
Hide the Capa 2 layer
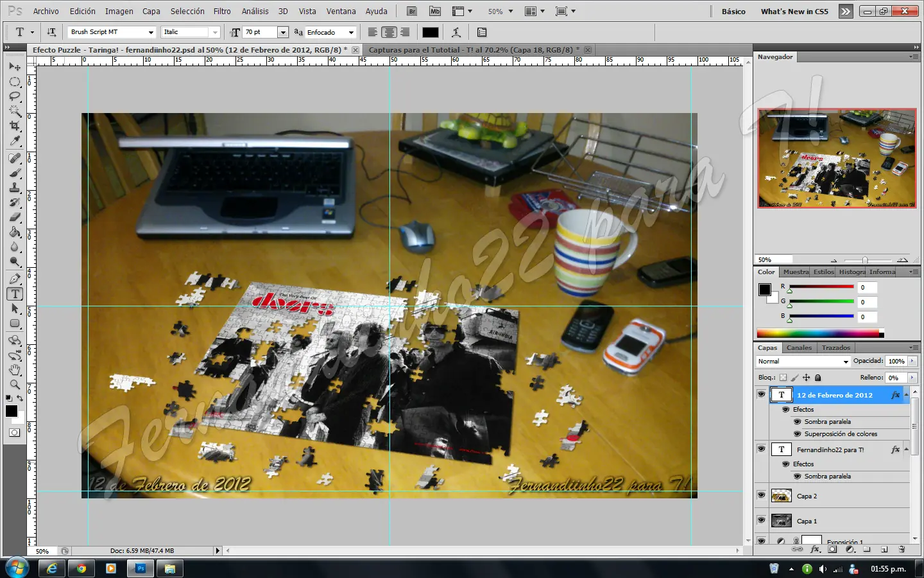tap(761, 495)
